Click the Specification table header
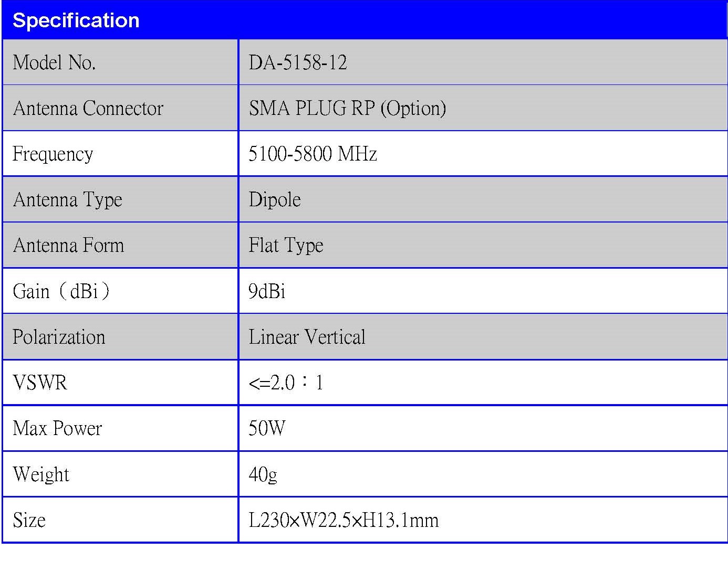Viewport: 728px width, 561px height. click(x=76, y=20)
